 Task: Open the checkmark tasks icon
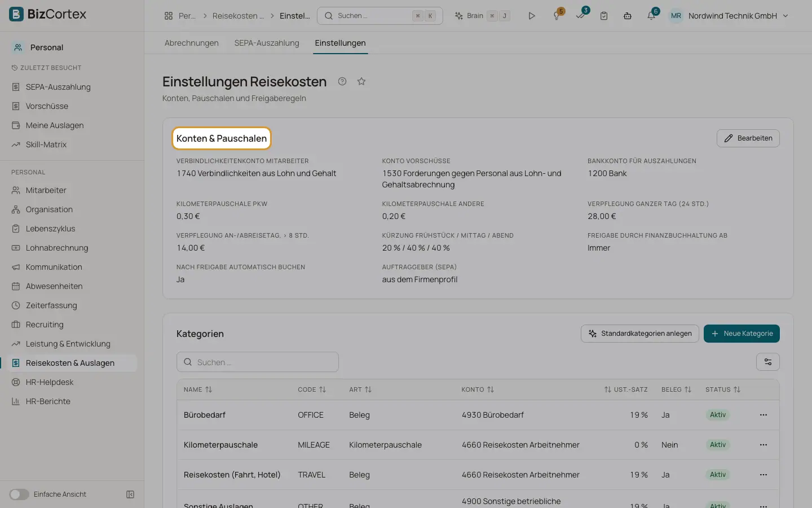coord(580,16)
